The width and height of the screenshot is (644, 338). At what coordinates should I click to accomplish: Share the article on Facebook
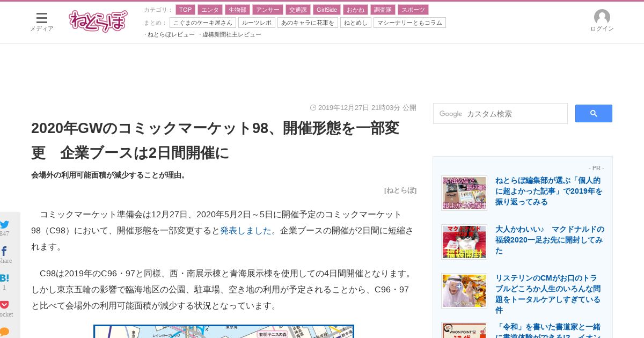click(4, 251)
